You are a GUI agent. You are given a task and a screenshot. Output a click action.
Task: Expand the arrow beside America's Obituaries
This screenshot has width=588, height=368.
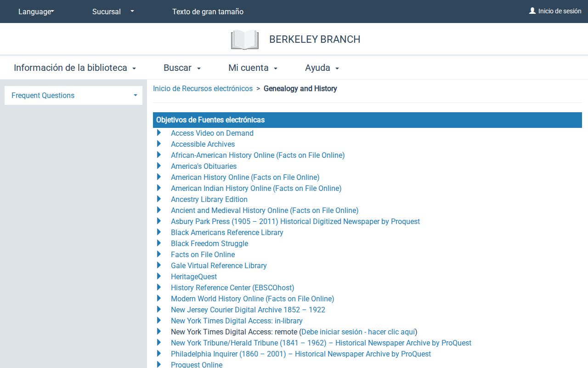tap(159, 166)
